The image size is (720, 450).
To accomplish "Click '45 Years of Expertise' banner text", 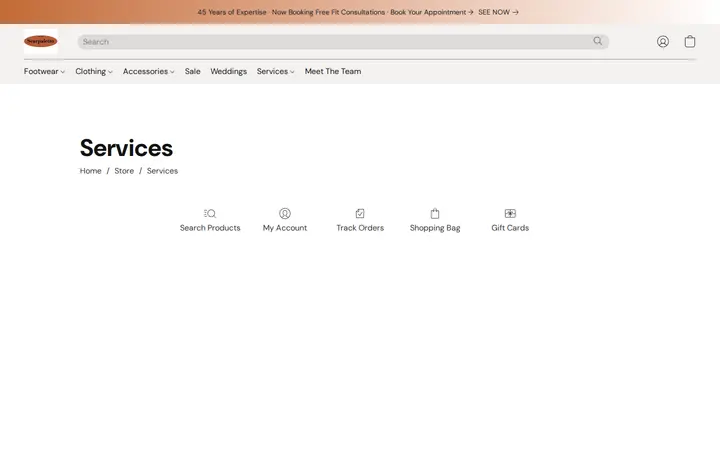I will (x=232, y=12).
